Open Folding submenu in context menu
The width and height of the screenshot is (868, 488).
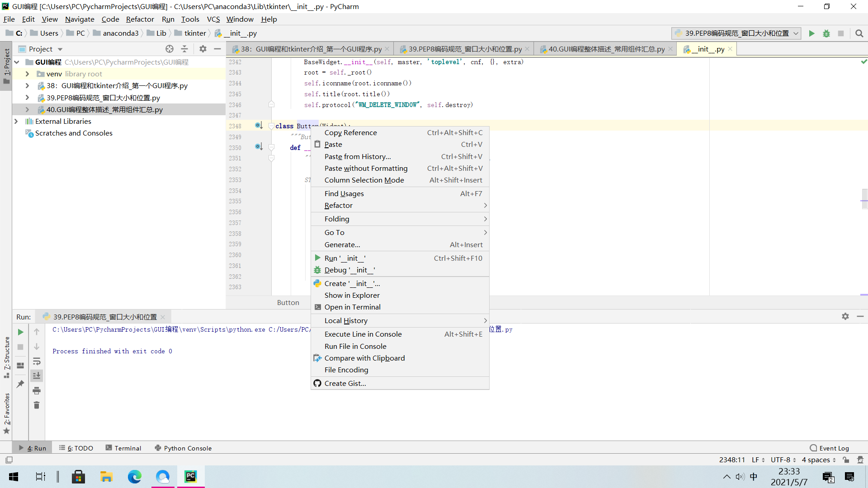pyautogui.click(x=400, y=219)
